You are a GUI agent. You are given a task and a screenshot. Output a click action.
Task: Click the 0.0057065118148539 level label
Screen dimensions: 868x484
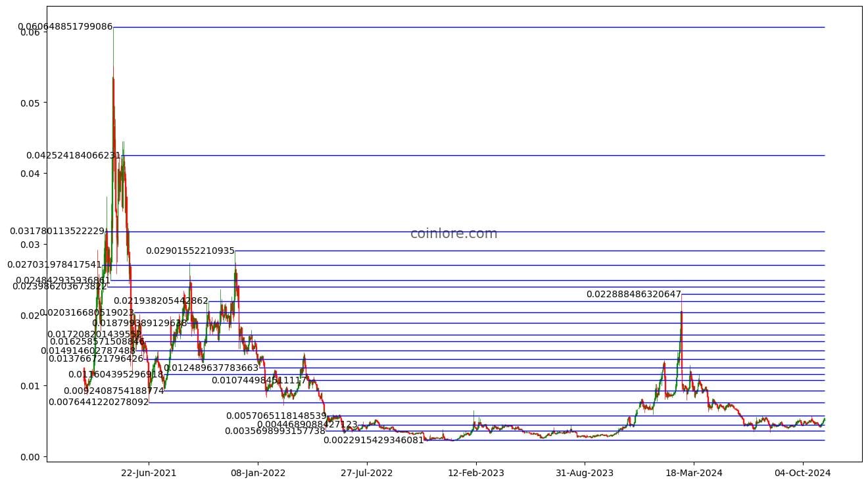point(276,416)
